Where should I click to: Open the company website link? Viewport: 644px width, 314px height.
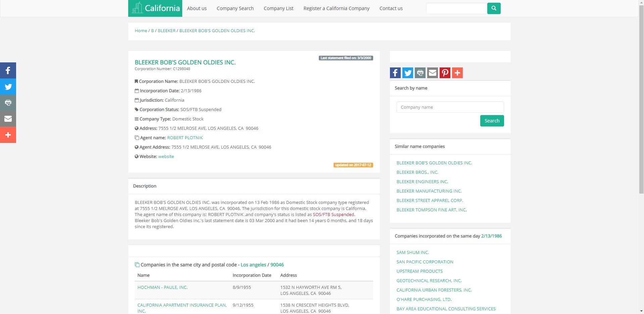point(166,156)
